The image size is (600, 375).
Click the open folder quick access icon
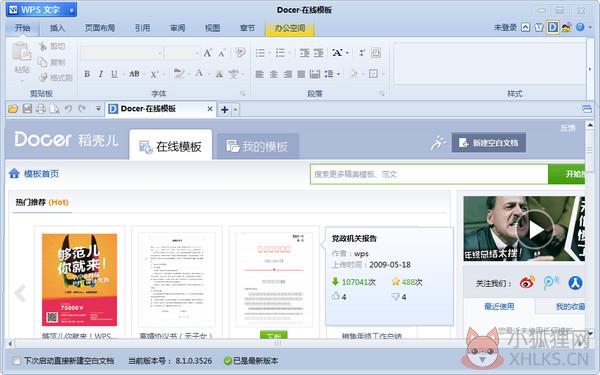tap(13, 109)
